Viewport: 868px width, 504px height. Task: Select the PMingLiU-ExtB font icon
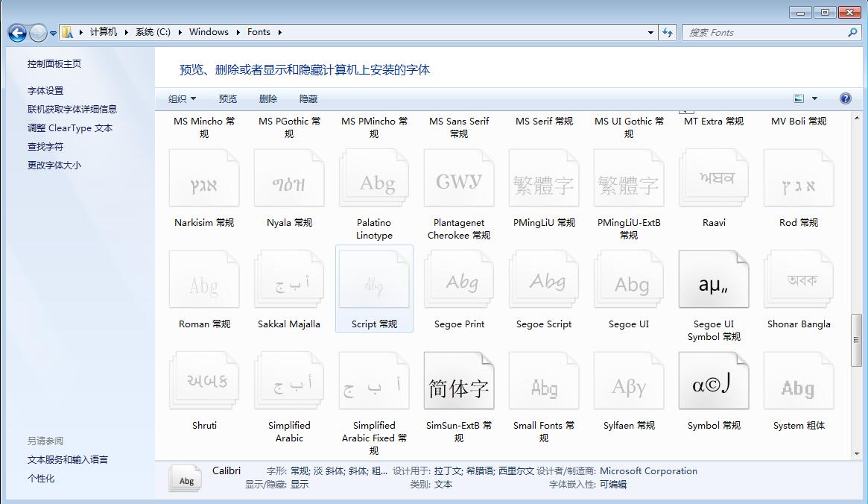pyautogui.click(x=629, y=178)
